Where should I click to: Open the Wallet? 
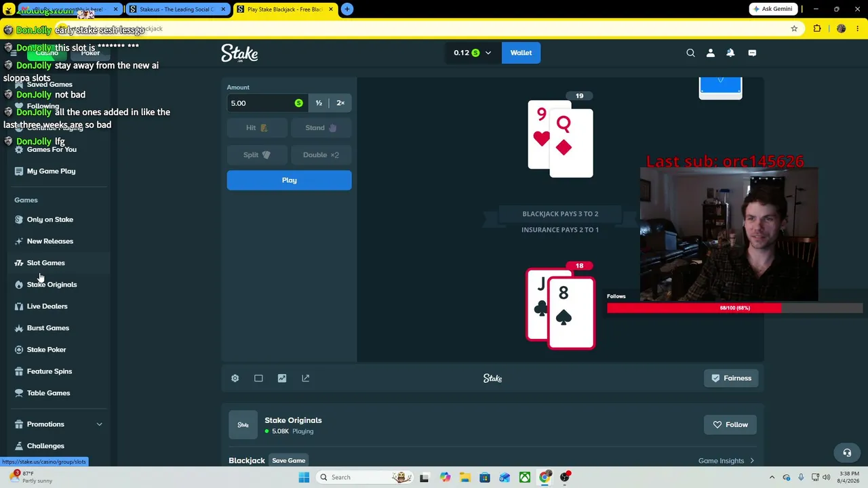(521, 53)
